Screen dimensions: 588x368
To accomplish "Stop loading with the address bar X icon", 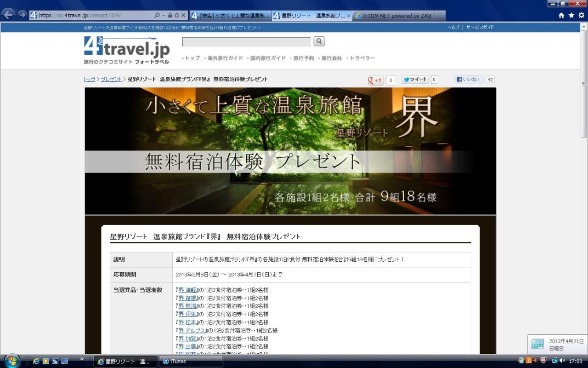I will point(183,16).
